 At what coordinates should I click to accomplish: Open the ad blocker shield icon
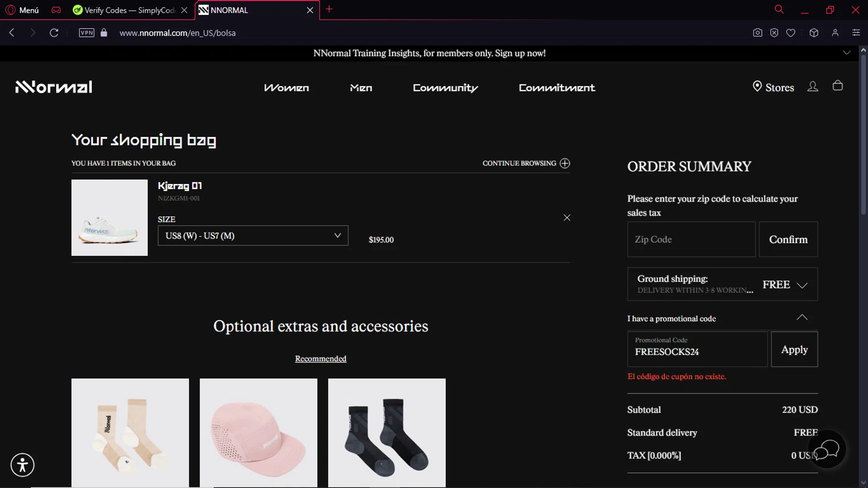pyautogui.click(x=774, y=33)
